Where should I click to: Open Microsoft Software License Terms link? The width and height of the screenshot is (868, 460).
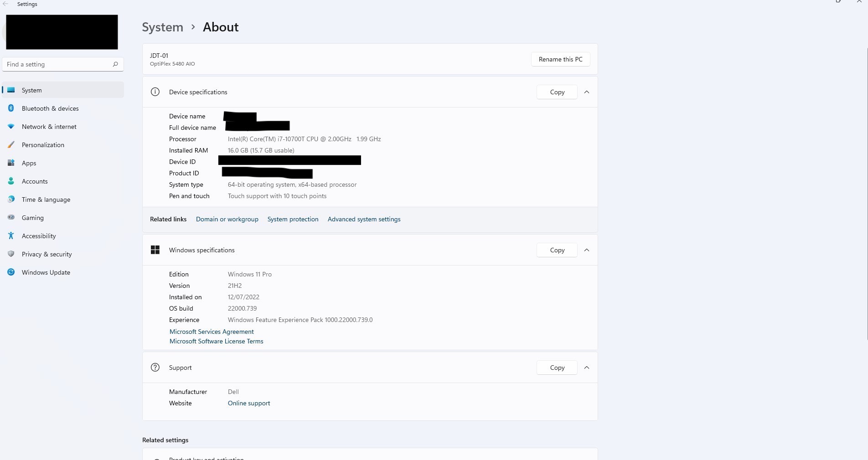click(216, 341)
